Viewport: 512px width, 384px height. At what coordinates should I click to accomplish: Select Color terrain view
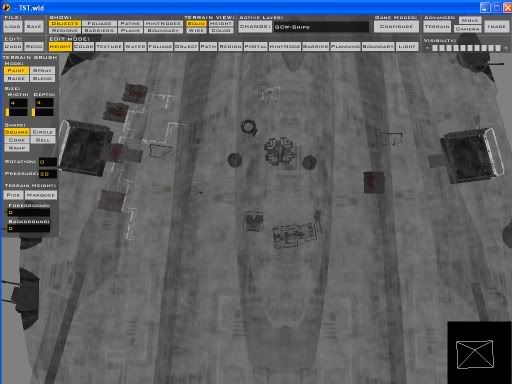pos(221,30)
